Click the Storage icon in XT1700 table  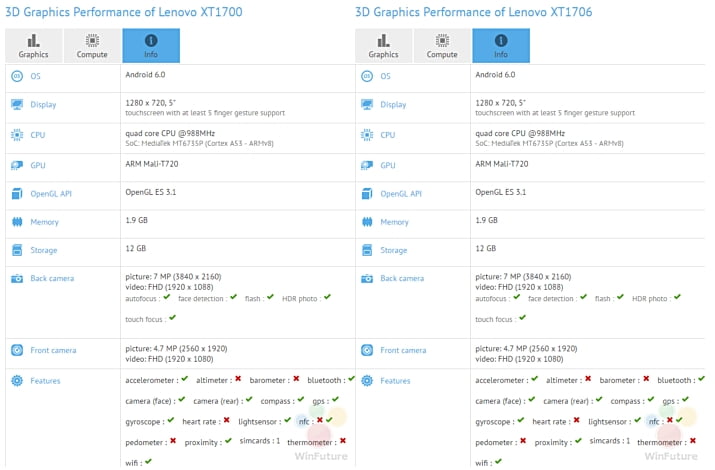pos(17,250)
